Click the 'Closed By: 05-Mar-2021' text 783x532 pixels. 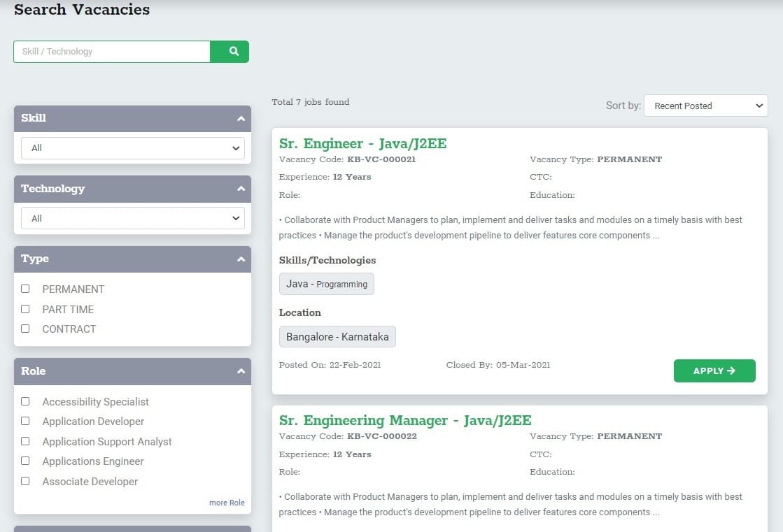pos(498,365)
